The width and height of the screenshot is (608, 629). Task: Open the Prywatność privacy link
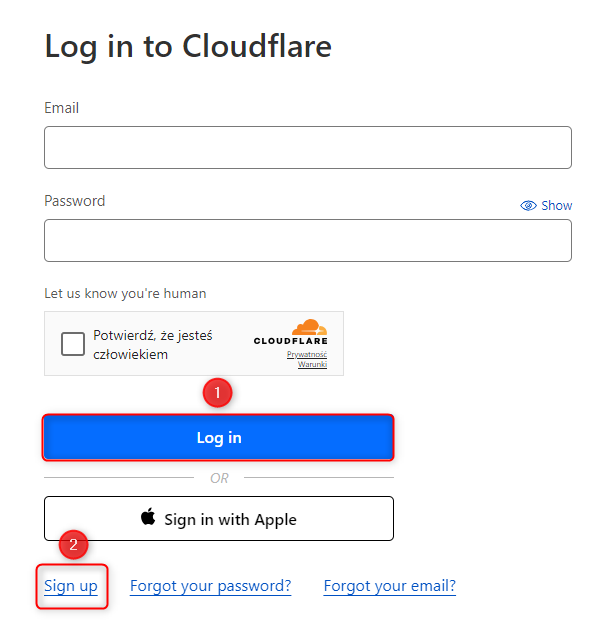tap(307, 354)
